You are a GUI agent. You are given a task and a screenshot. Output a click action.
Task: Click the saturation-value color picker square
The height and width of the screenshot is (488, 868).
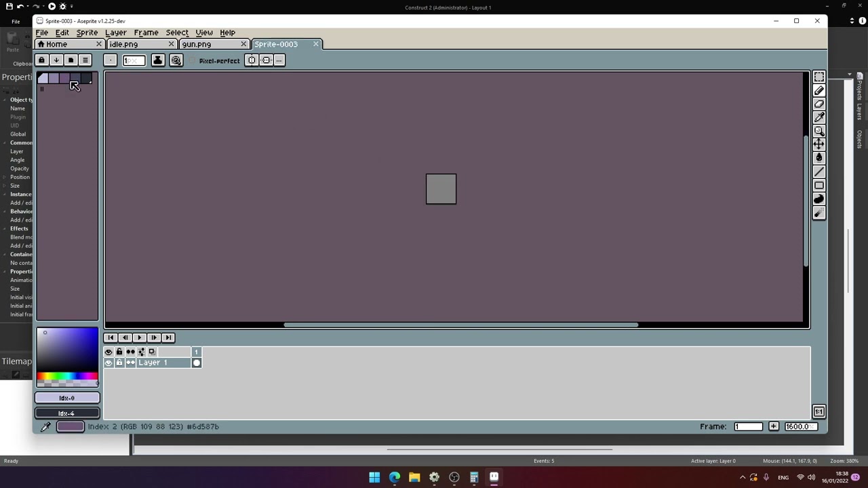click(x=68, y=350)
